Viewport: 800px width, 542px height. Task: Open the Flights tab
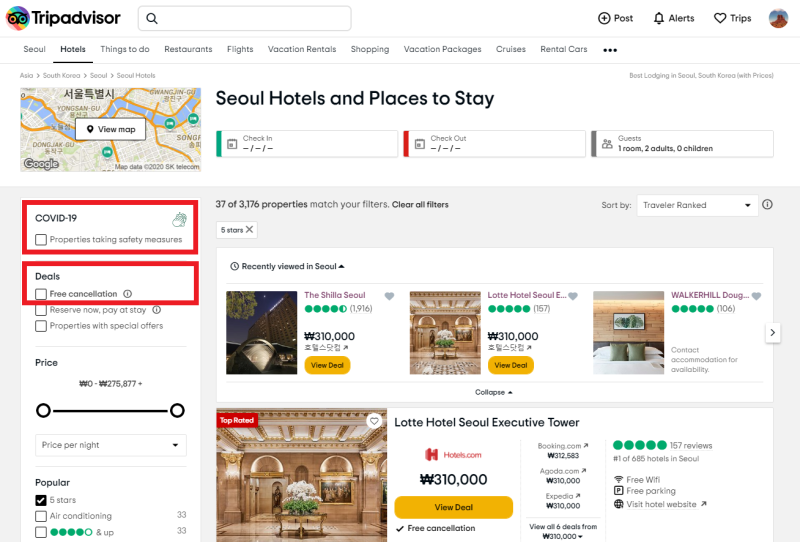(x=240, y=49)
